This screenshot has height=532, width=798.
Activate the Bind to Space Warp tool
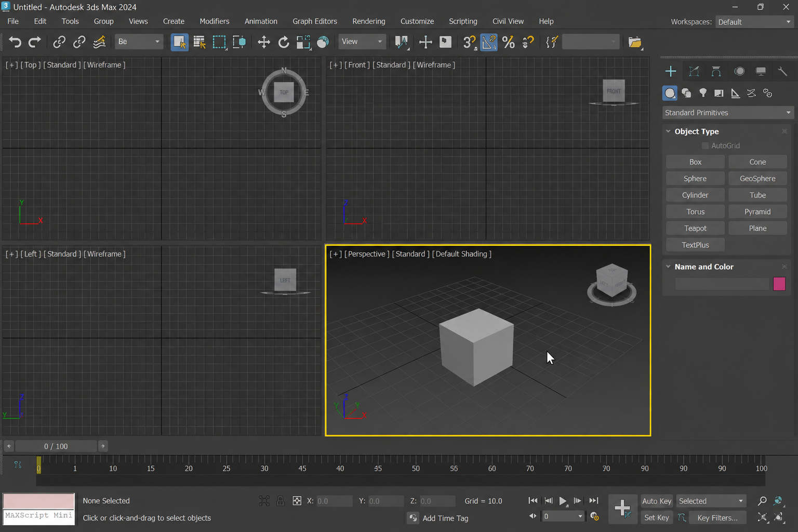point(99,42)
